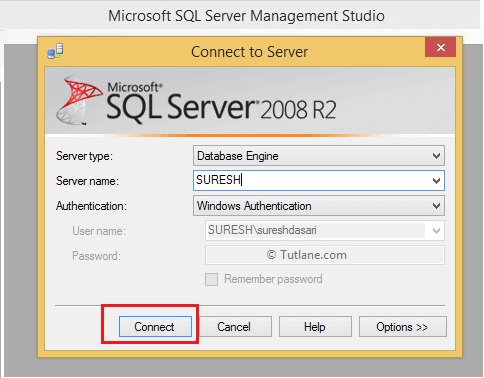Click the SQL Server 2008 R2 logo
The image size is (484, 378).
(196, 101)
